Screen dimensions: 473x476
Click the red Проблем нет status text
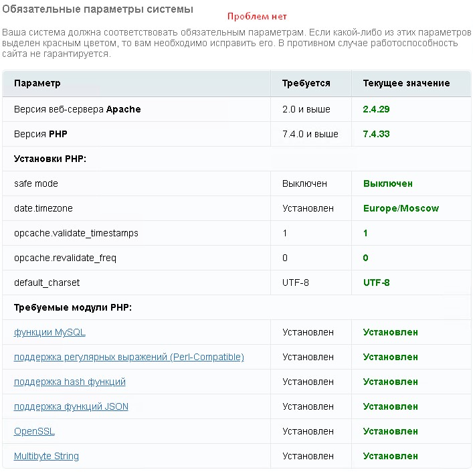256,16
